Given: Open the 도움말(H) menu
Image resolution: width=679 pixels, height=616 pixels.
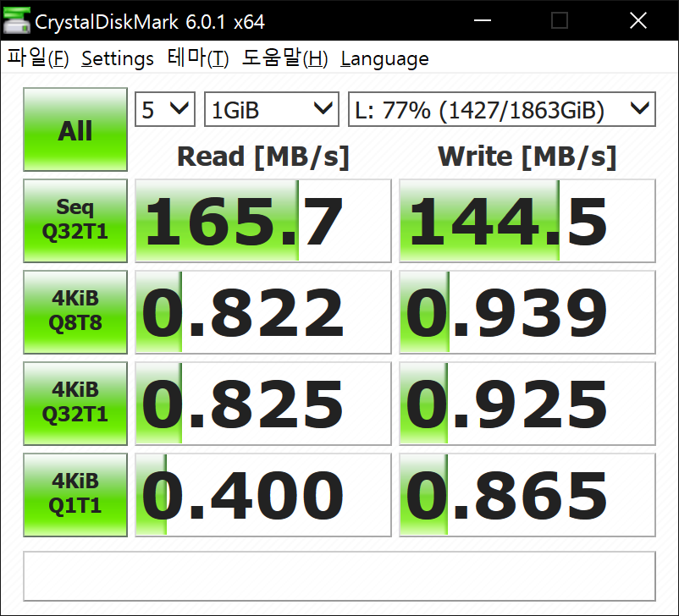Looking at the screenshot, I should [x=284, y=58].
